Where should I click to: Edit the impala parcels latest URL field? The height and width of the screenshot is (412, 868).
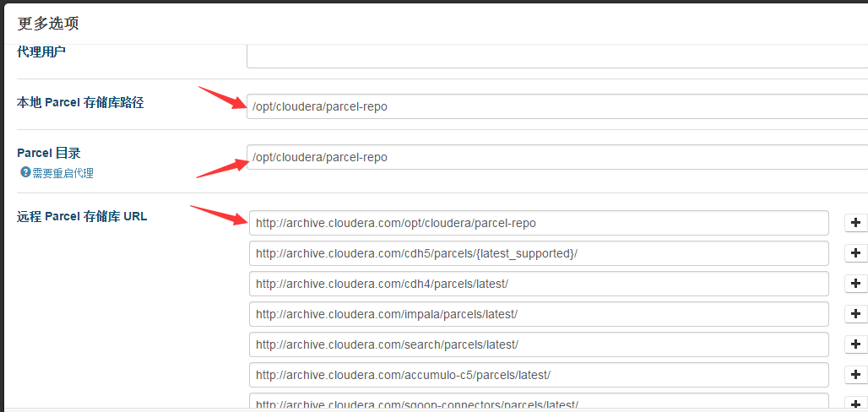(x=539, y=314)
